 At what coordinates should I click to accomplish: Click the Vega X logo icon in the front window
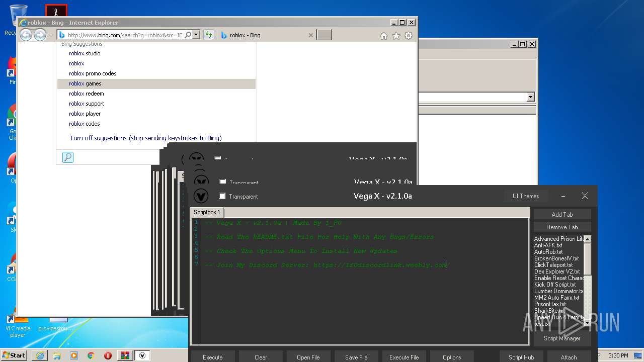201,196
